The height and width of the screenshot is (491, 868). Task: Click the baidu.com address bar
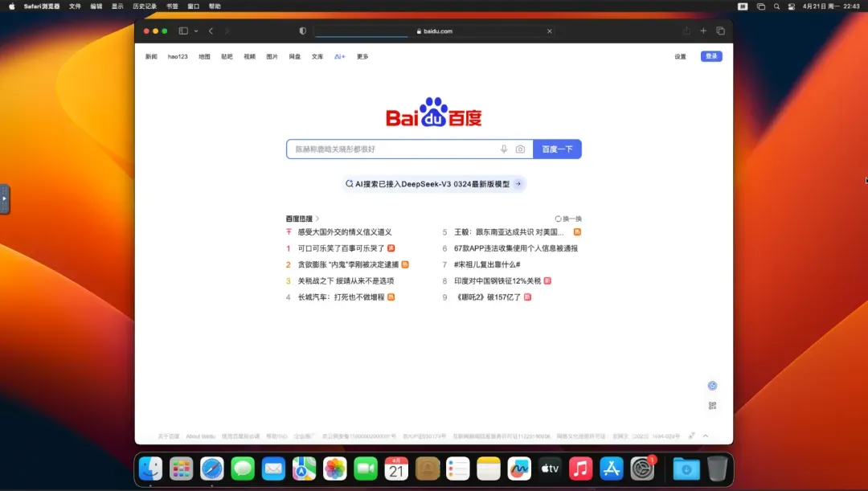coord(434,31)
